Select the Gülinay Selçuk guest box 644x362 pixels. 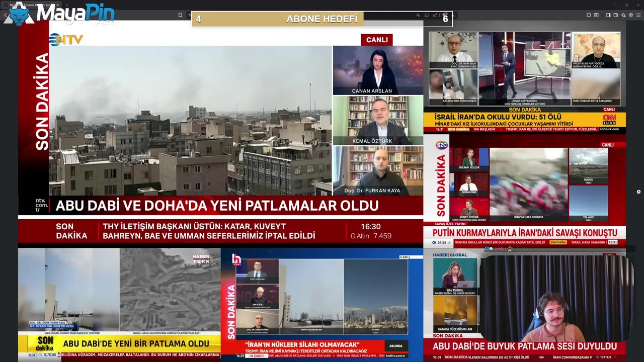tap(469, 159)
